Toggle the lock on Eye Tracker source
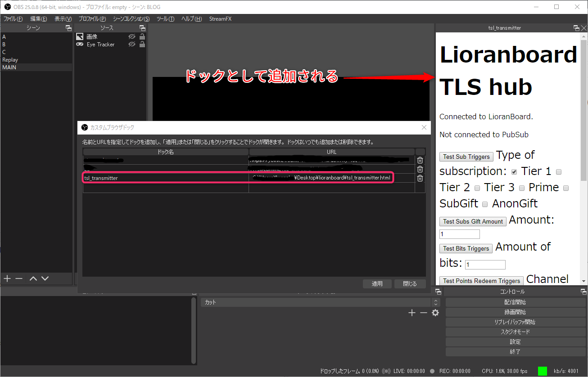This screenshot has width=588, height=377. pyautogui.click(x=142, y=45)
